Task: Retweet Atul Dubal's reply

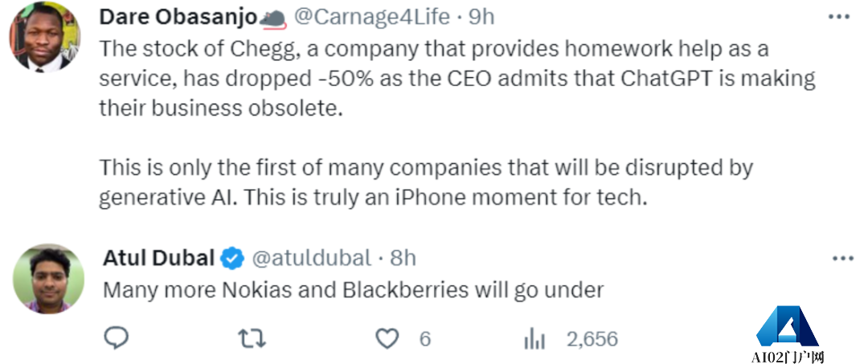Action: pos(252,338)
